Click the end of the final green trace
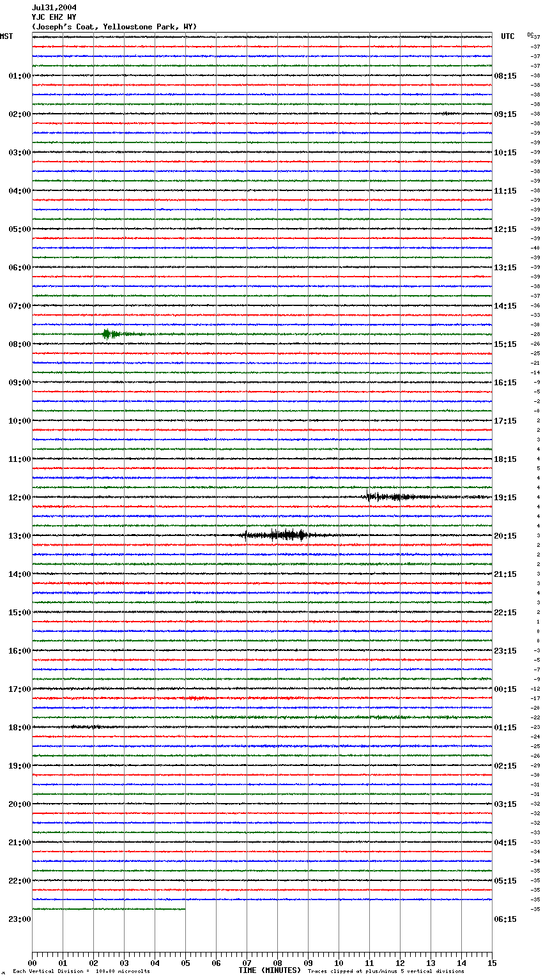543x980 pixels. click(185, 908)
